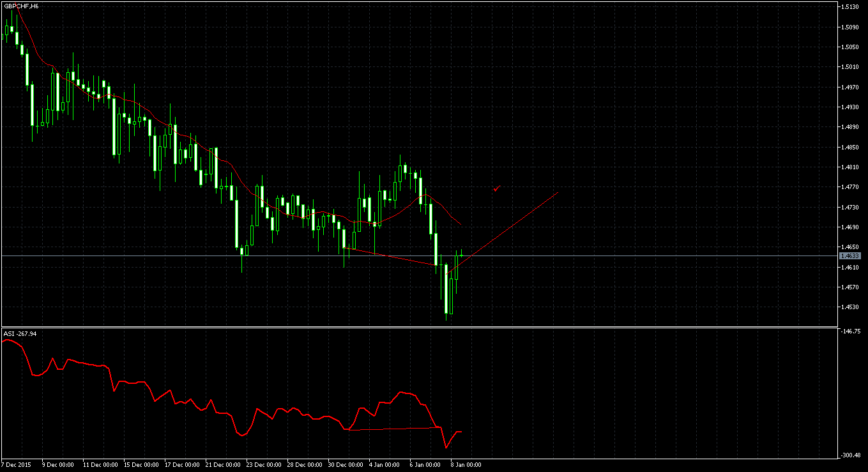This screenshot has height=472, width=868.
Task: Click the 1.4890 price level label
Action: [850, 126]
